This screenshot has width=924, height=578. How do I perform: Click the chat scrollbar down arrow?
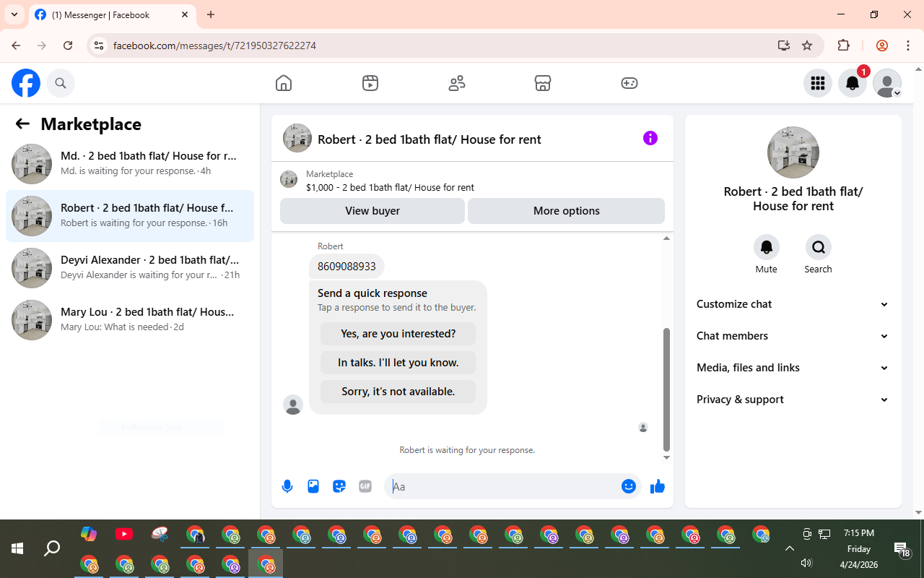(x=666, y=457)
